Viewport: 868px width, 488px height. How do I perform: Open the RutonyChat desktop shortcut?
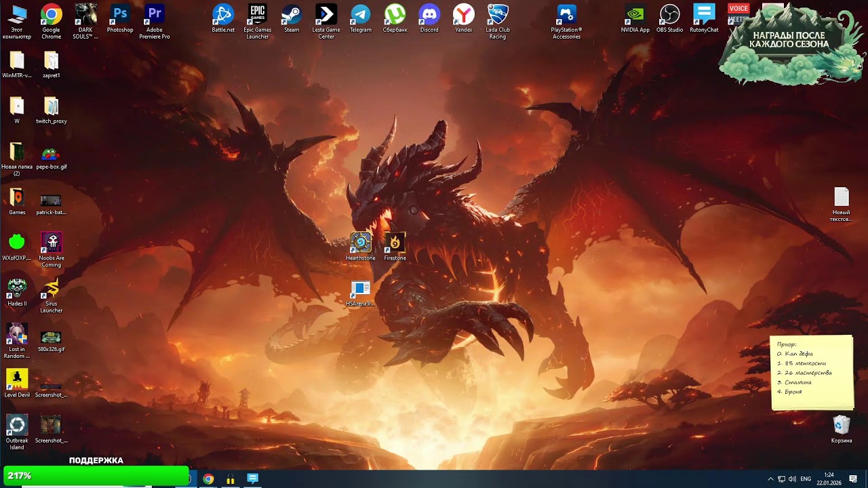point(704,18)
